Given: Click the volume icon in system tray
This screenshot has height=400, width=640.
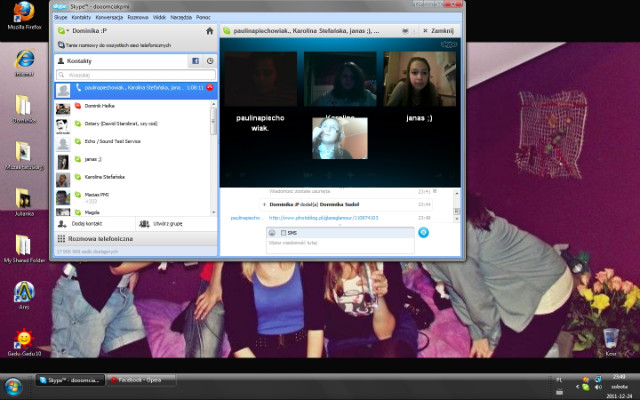Looking at the screenshot, I should (x=598, y=387).
